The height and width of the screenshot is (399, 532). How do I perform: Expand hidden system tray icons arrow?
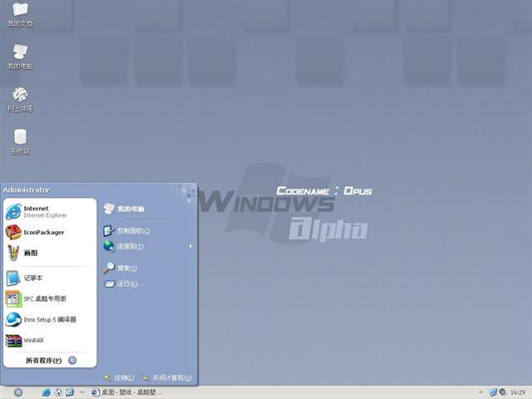tap(480, 392)
